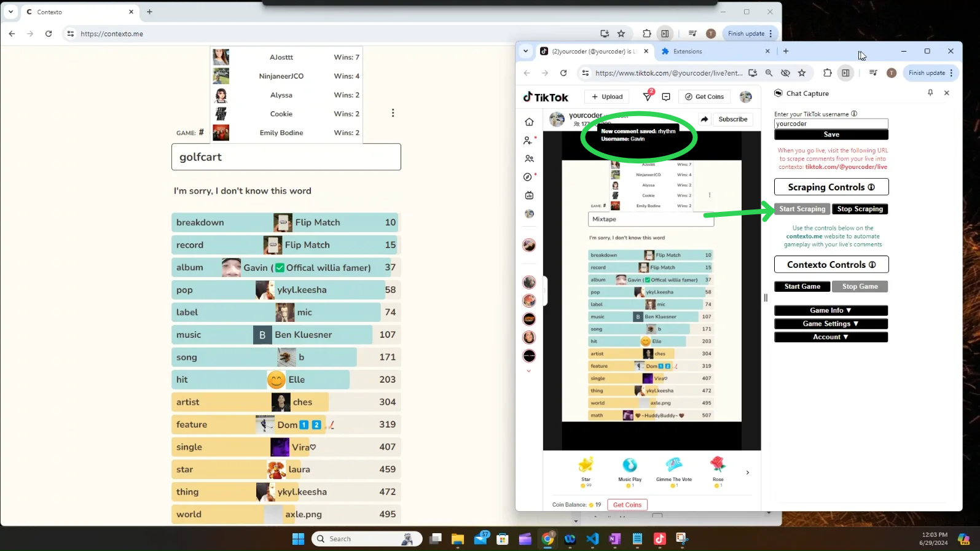The height and width of the screenshot is (551, 980).
Task: Switch to the Extensions tab
Action: pos(715,52)
